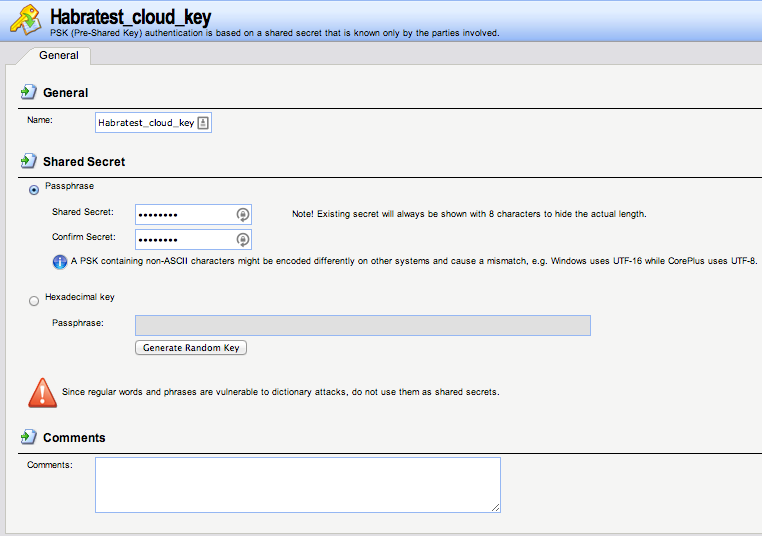Screen dimensions: 762x536
Task: Click the Habratest_cloud_key page title
Action: click(130, 17)
